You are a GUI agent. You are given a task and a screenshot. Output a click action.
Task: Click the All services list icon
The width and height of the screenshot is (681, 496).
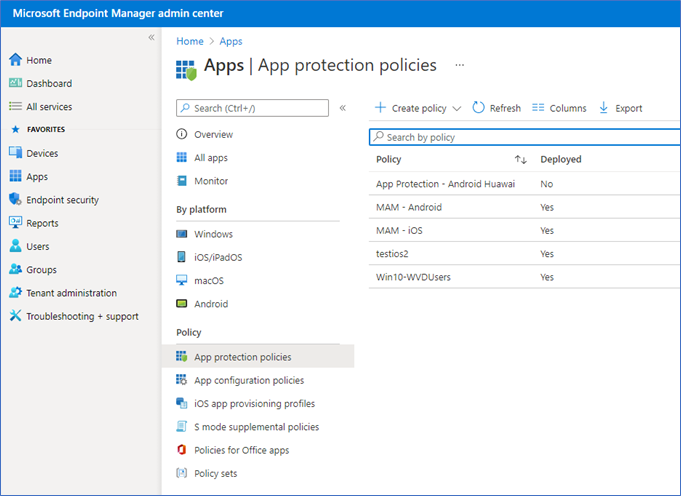coord(16,106)
